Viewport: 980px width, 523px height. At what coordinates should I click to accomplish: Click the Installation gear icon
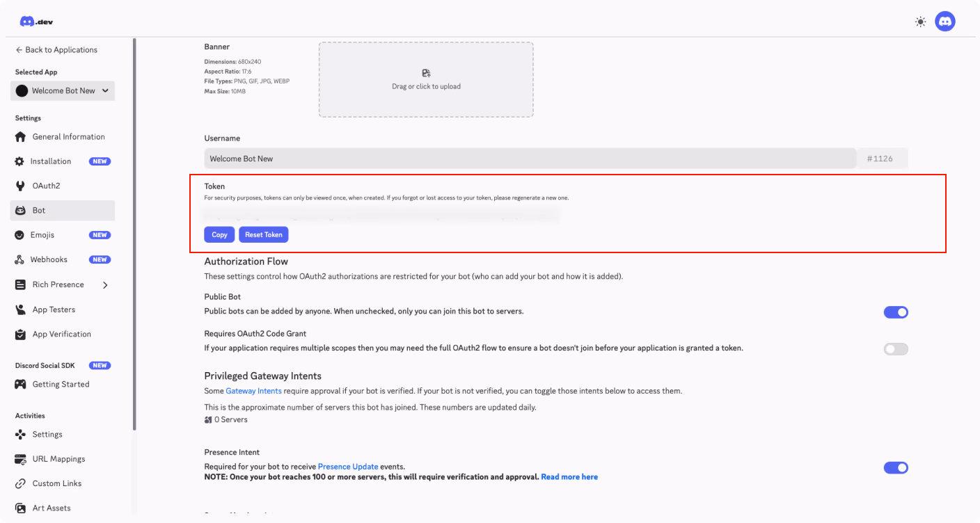click(19, 161)
